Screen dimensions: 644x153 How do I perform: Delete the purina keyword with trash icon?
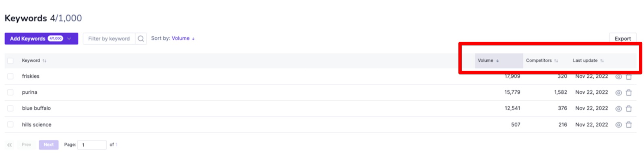coord(629,93)
